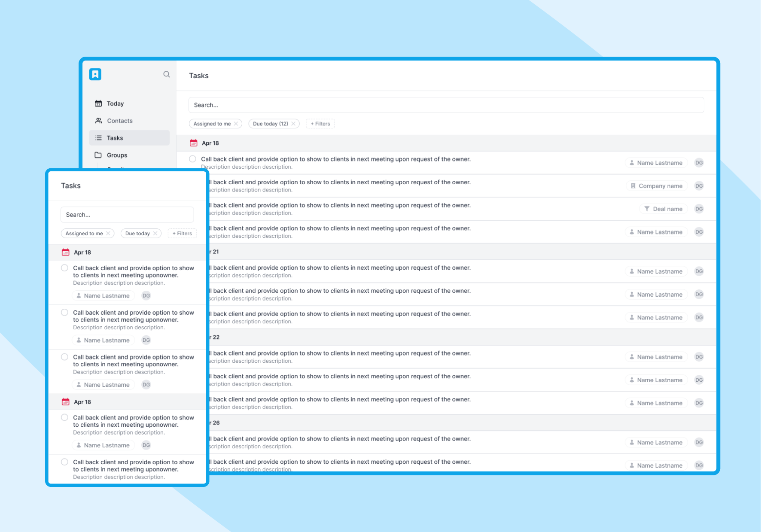The height and width of the screenshot is (532, 761).
Task: Complete the first task in the small panel
Action: point(64,268)
